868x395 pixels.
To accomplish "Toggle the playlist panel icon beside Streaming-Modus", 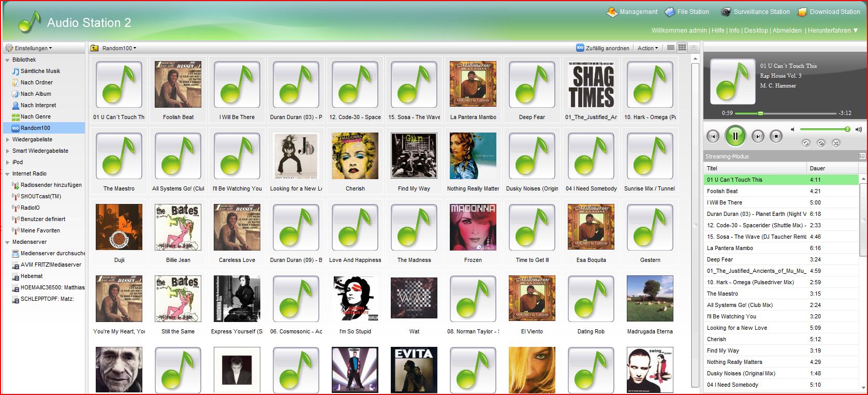I will coord(862,156).
